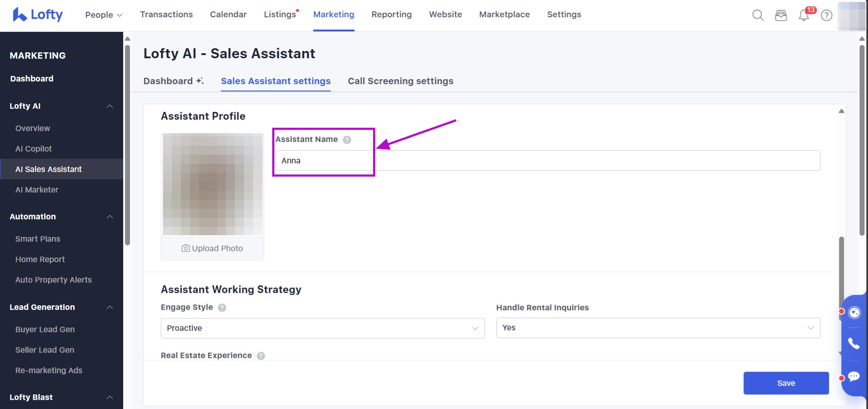Viewport: 868px width, 409px height.
Task: Click Real Estate Experience help icon
Action: (261, 356)
